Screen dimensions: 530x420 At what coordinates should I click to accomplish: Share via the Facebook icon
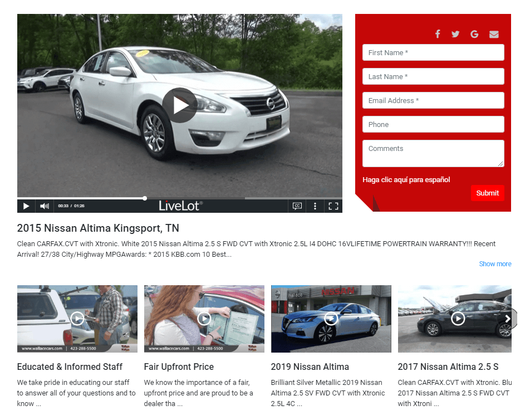pyautogui.click(x=438, y=34)
